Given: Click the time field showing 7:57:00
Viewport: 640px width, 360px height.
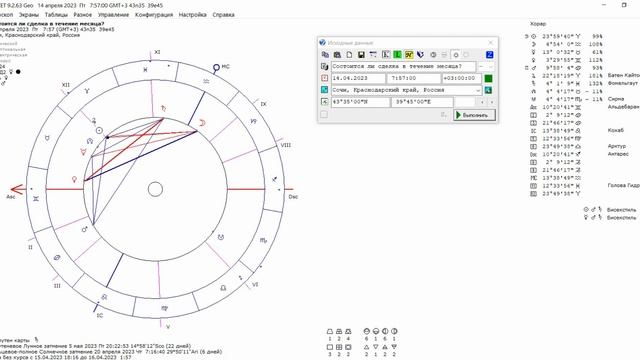Looking at the screenshot, I should (x=413, y=78).
